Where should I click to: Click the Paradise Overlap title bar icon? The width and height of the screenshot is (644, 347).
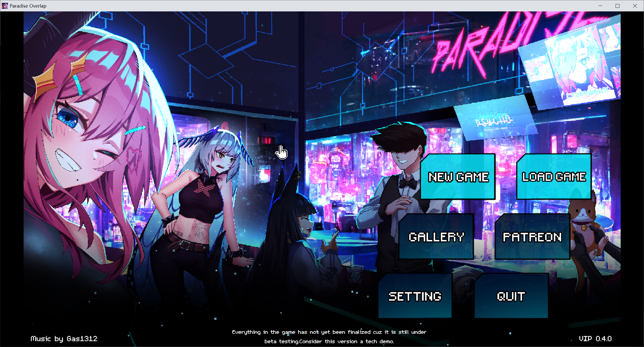tap(5, 6)
